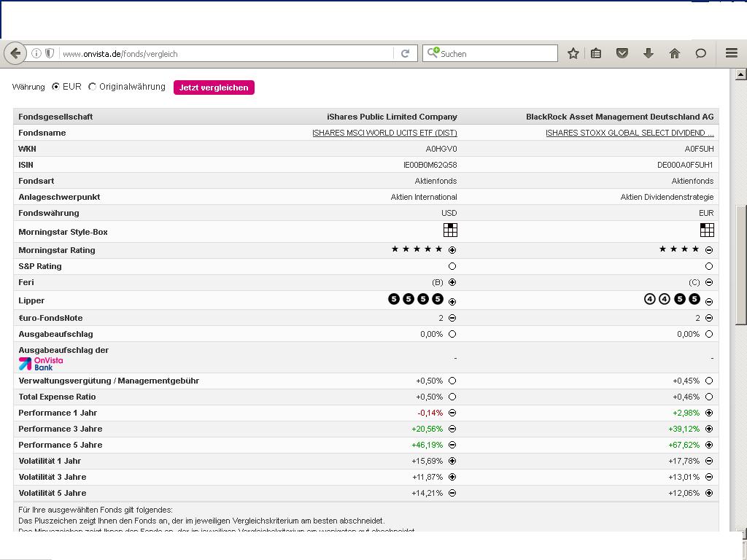Open the iShares MSCI World UCITS ETF link
747x560 pixels.
[384, 133]
